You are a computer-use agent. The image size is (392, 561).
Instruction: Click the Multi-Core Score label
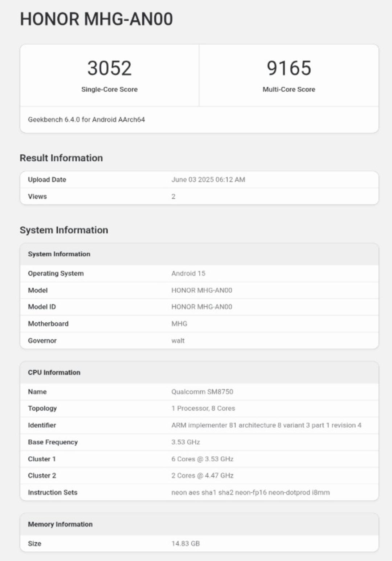289,89
